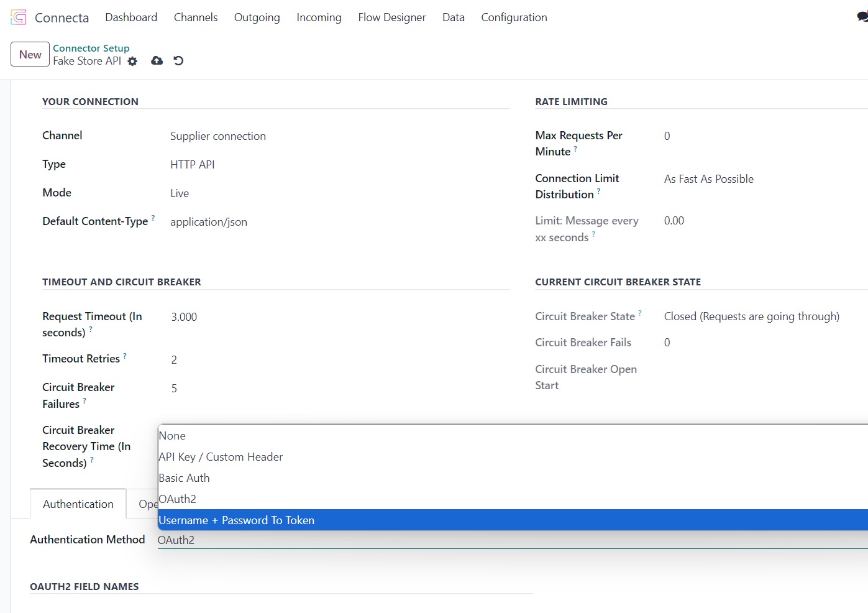Select "None" from the authentication dropdown list
This screenshot has height=613, width=868.
tap(173, 436)
